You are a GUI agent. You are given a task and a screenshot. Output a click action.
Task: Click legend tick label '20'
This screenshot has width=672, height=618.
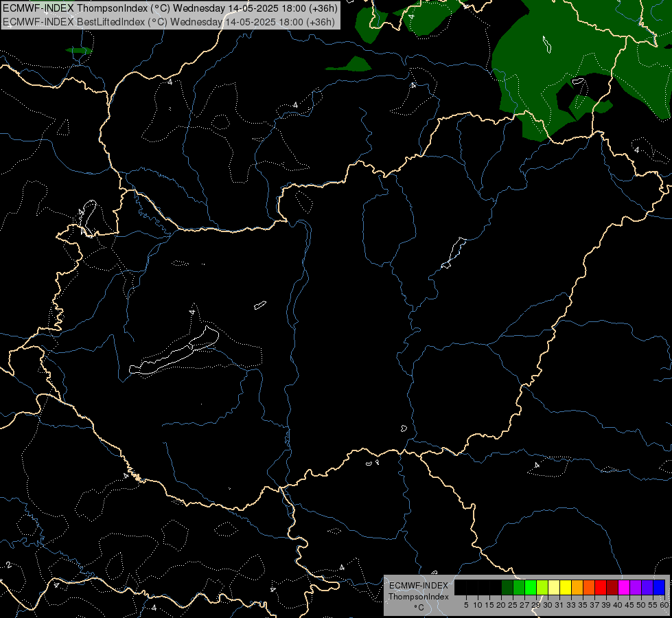501,605
